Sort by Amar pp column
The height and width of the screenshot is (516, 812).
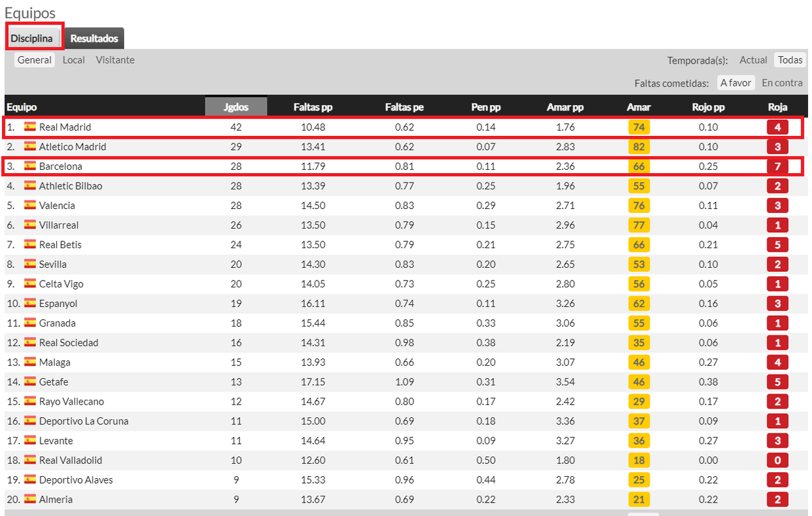tap(565, 107)
